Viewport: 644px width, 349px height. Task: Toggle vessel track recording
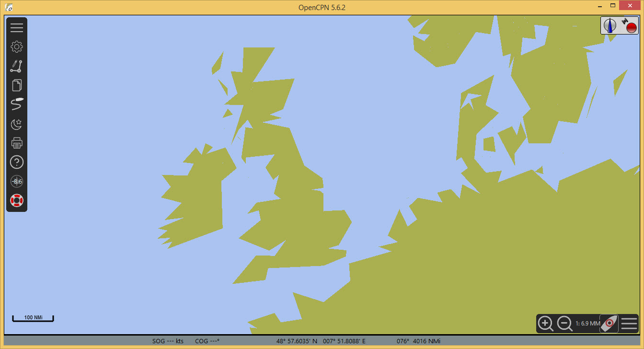(x=17, y=105)
